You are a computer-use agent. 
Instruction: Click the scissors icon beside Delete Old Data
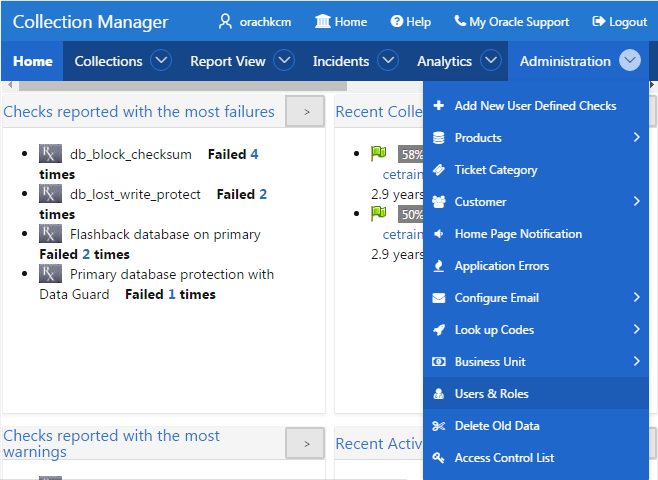point(439,426)
